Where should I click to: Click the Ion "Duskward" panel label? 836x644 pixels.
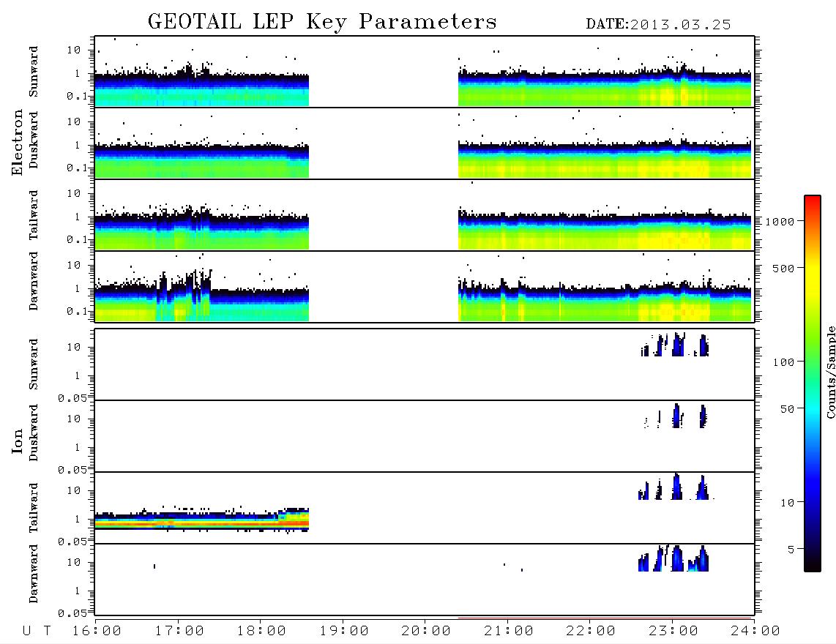pyautogui.click(x=34, y=433)
